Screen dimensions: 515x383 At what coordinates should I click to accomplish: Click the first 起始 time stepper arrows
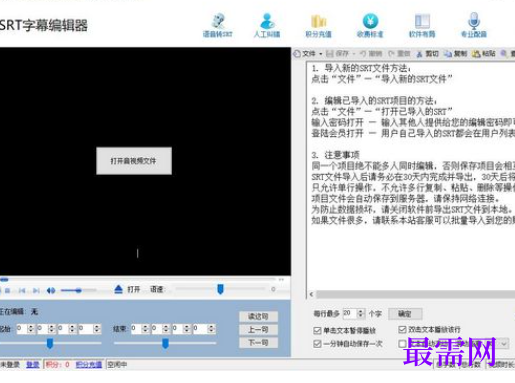coord(31,329)
